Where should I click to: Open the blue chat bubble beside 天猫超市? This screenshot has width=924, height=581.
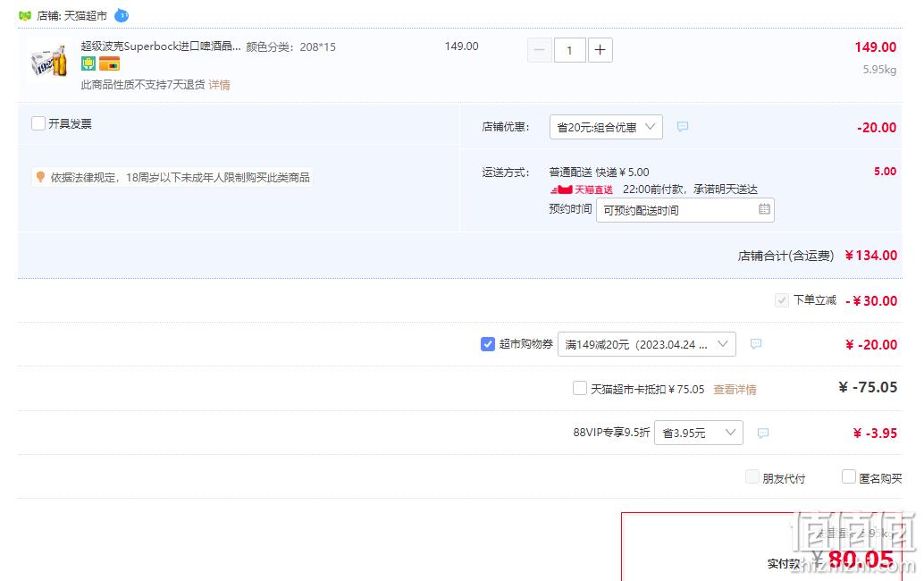(122, 15)
